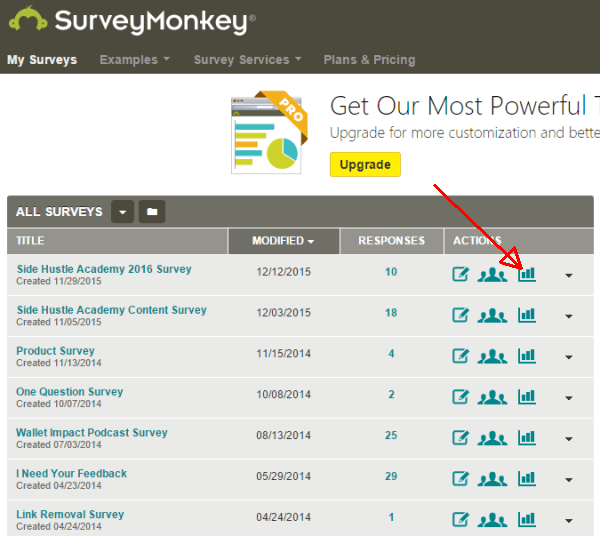Open One Question Survey link

click(x=70, y=392)
